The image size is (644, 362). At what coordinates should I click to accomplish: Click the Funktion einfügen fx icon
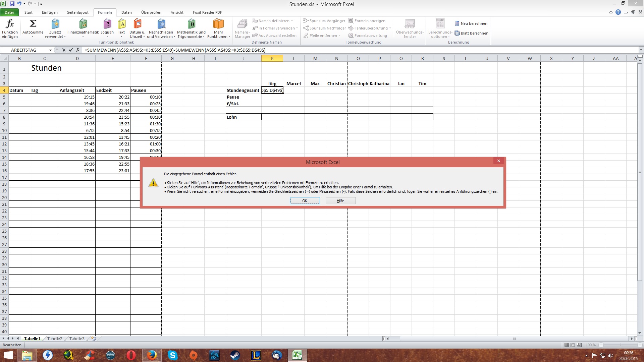10,24
